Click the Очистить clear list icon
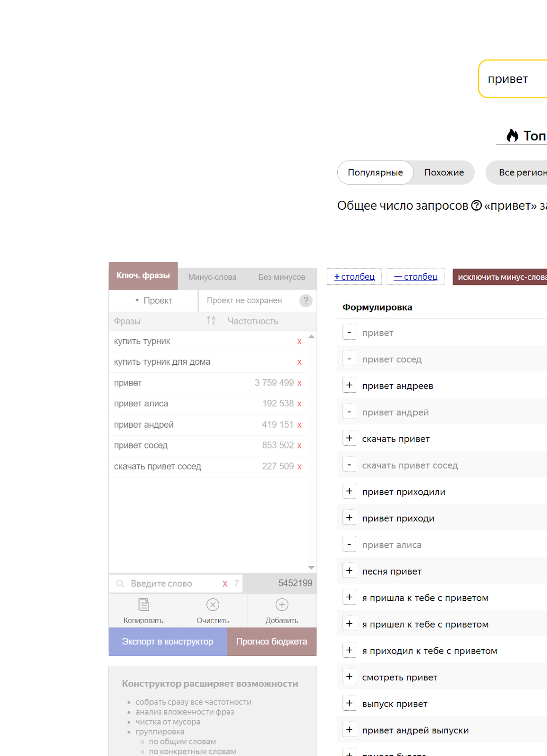 coord(213,605)
